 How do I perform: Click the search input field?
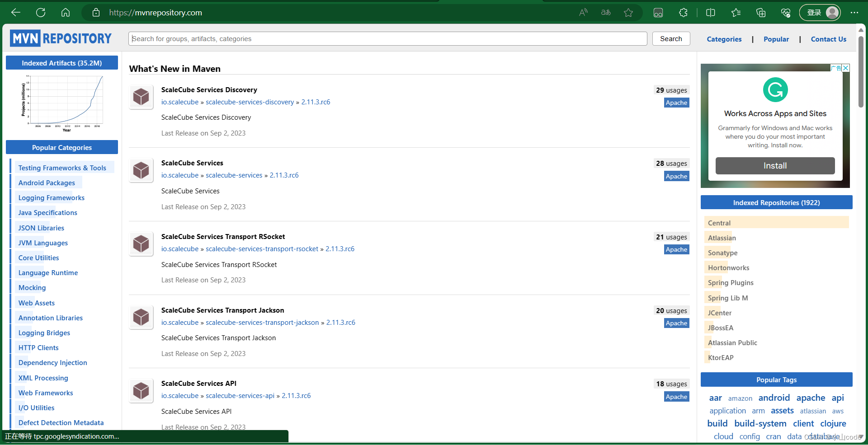coord(387,39)
